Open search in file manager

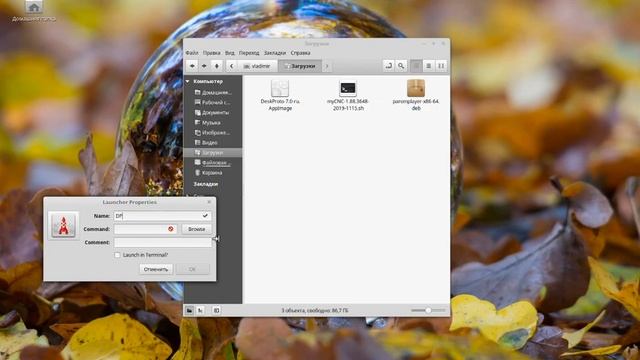click(401, 66)
